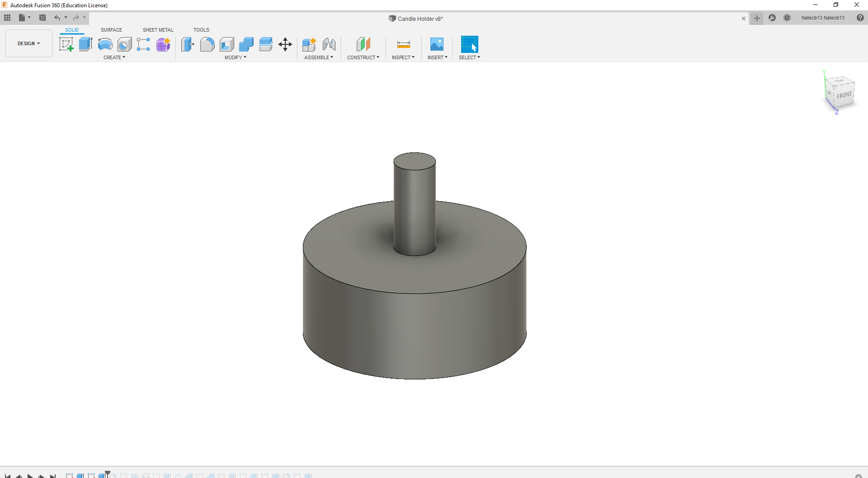Image resolution: width=868 pixels, height=478 pixels.
Task: Click the Save icon in top bar
Action: point(42,18)
